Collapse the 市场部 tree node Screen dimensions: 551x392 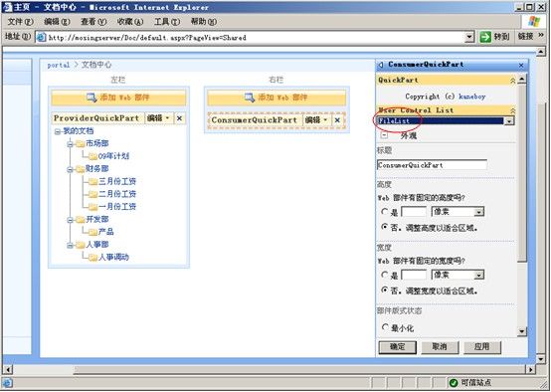tap(70, 144)
